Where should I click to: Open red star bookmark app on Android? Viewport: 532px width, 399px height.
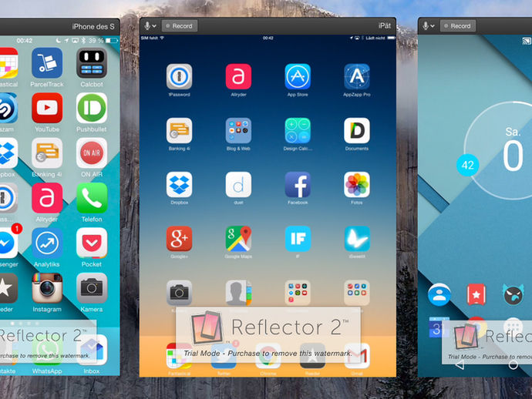(476, 294)
